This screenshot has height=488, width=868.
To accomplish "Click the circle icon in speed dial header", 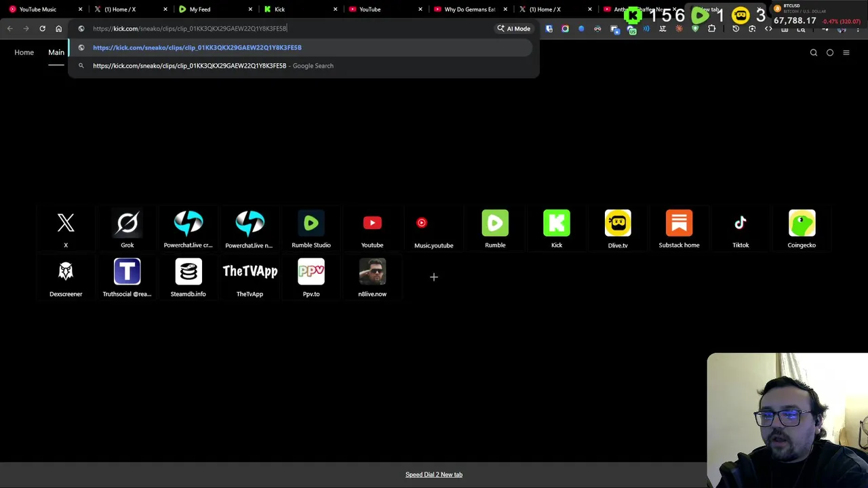I will (830, 52).
